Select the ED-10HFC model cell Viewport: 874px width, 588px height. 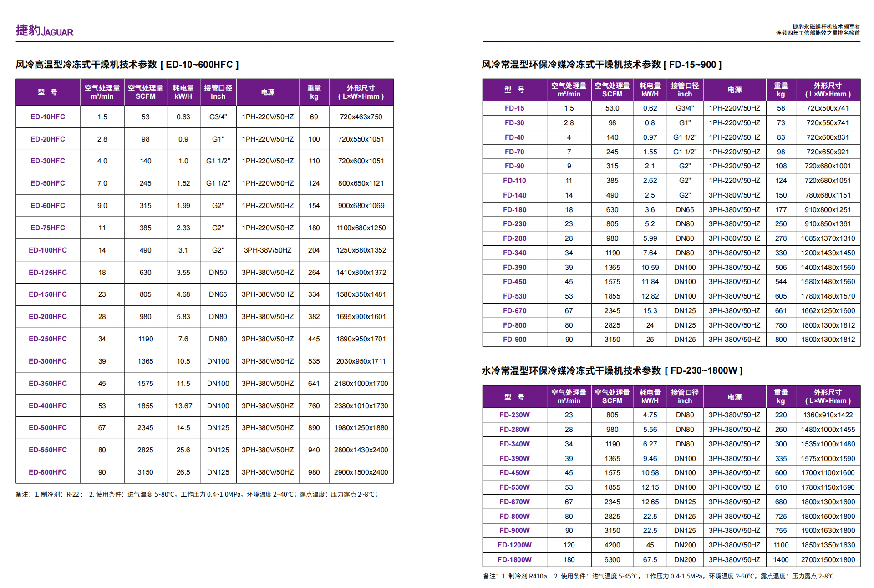tap(48, 117)
